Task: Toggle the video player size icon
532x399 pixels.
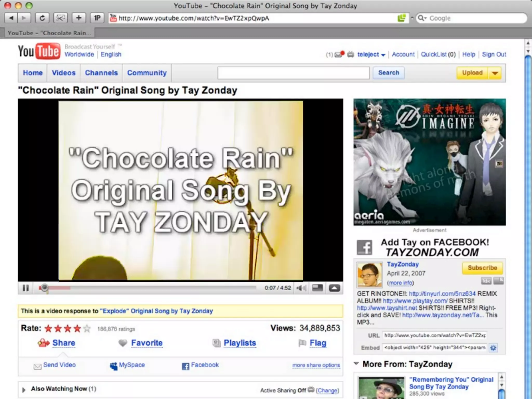Action: pyautogui.click(x=317, y=288)
